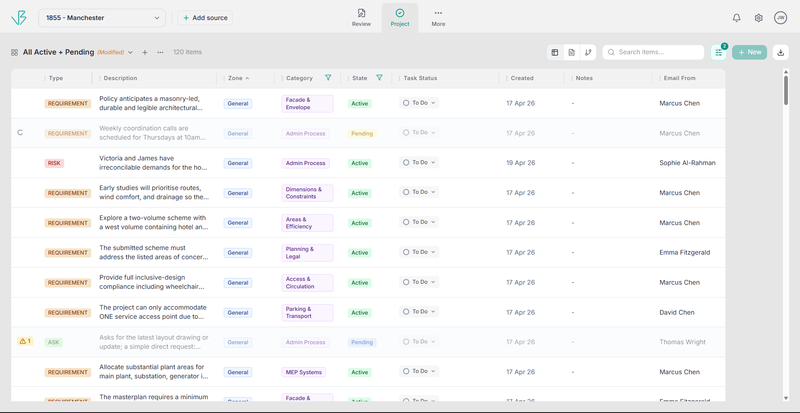This screenshot has height=413, width=800.
Task: Click the Areas & Efficiency category tag
Action: (x=307, y=223)
